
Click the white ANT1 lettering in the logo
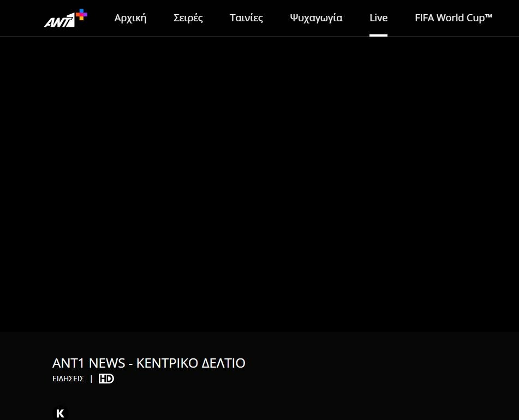coord(59,21)
